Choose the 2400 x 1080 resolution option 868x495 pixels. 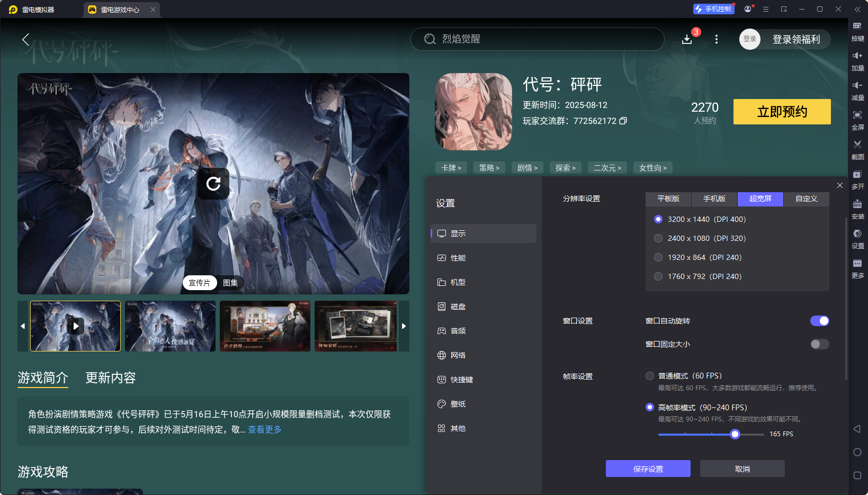coord(658,238)
